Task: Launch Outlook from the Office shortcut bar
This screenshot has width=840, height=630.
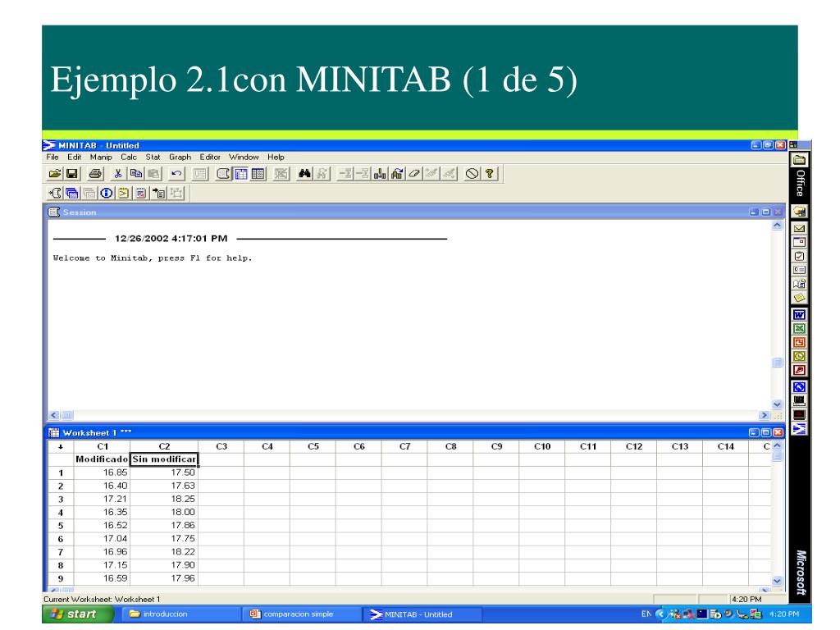Action: tap(799, 356)
